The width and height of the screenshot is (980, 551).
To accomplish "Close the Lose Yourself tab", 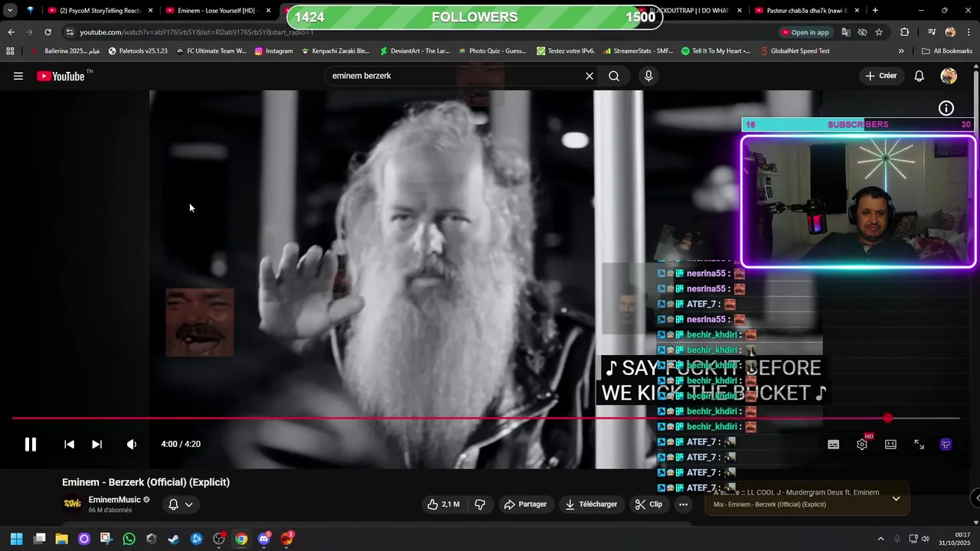I will (x=269, y=11).
